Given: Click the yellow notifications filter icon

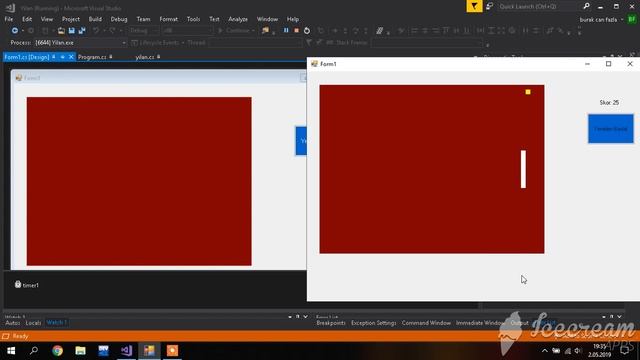Looking at the screenshot, I should pyautogui.click(x=474, y=6).
